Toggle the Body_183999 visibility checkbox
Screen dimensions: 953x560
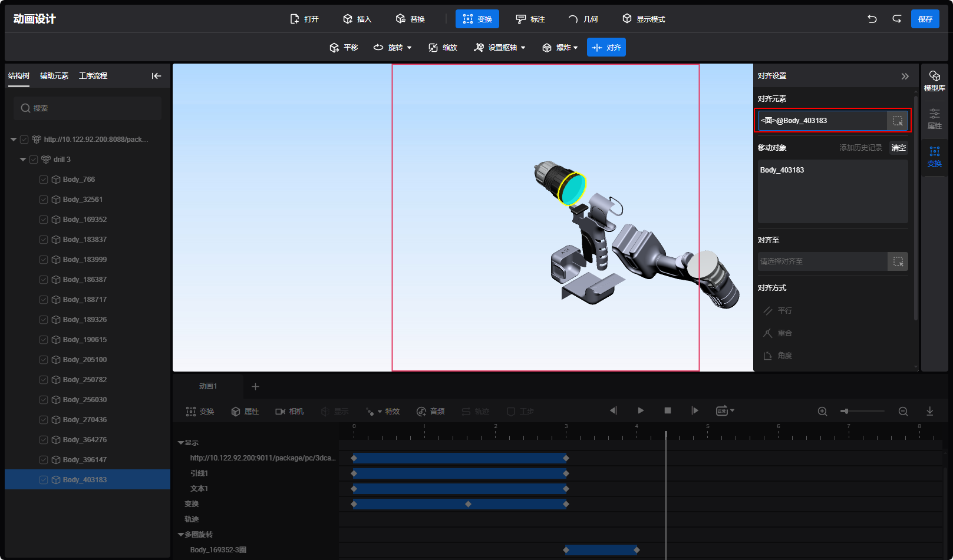44,260
